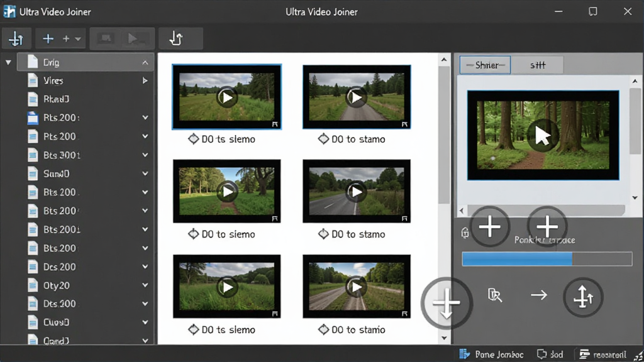The height and width of the screenshot is (362, 644).
Task: Select the Drig tree item
Action: (86, 62)
